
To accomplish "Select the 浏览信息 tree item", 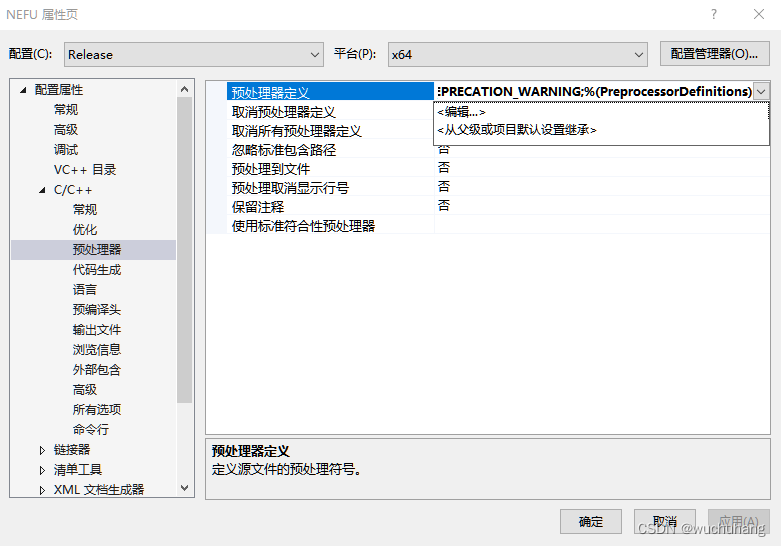I will (x=97, y=349).
